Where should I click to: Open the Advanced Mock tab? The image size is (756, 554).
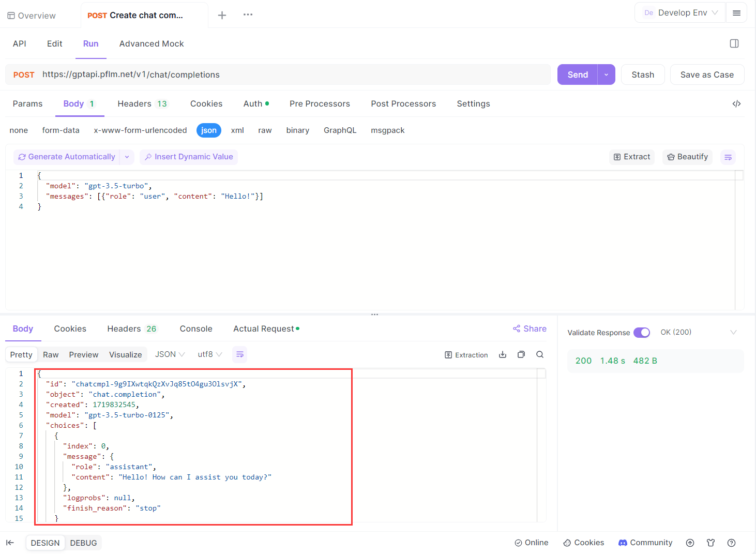151,43
